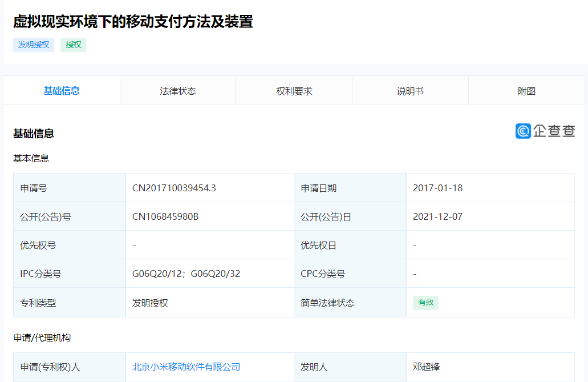Switch to the 说明书 tab
Screen dimensions: 588x382
pos(410,90)
